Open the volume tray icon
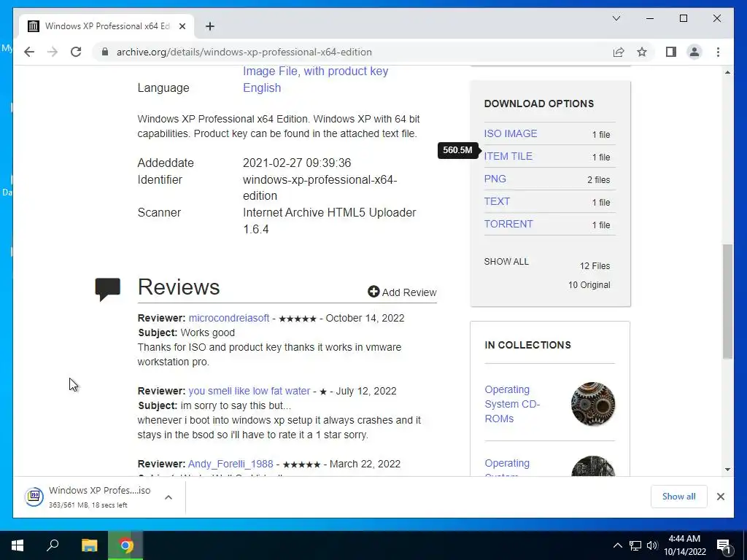 [x=652, y=545]
